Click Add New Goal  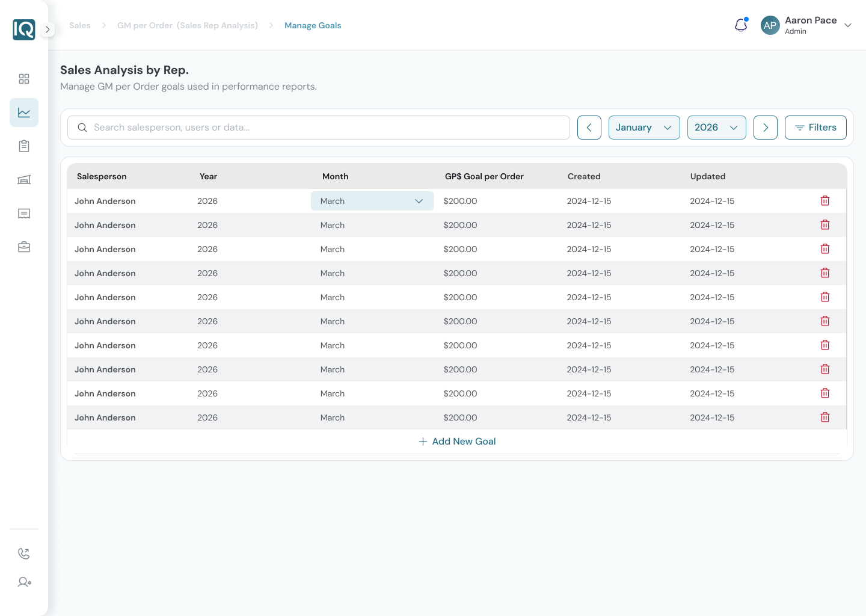point(457,442)
